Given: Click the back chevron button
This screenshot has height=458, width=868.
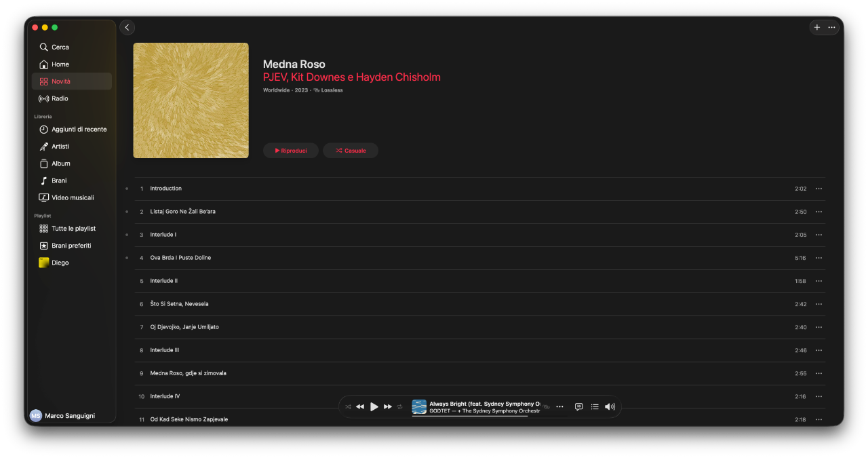Looking at the screenshot, I should [127, 27].
